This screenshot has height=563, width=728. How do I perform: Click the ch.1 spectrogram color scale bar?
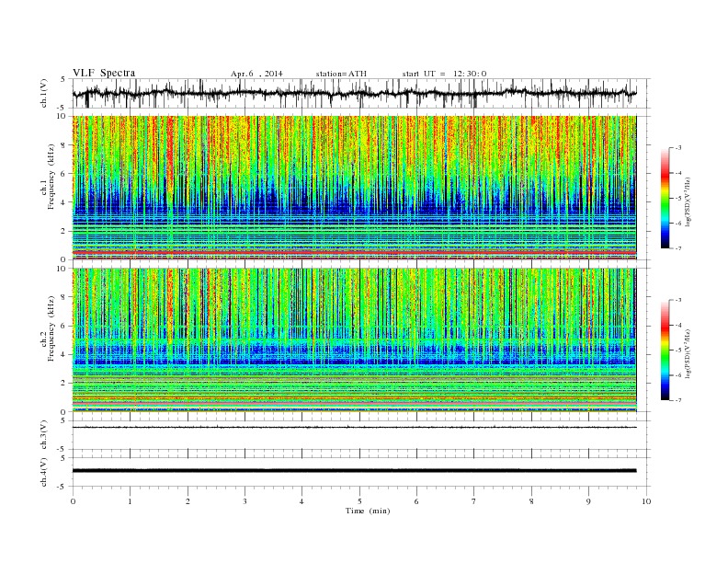pyautogui.click(x=665, y=198)
